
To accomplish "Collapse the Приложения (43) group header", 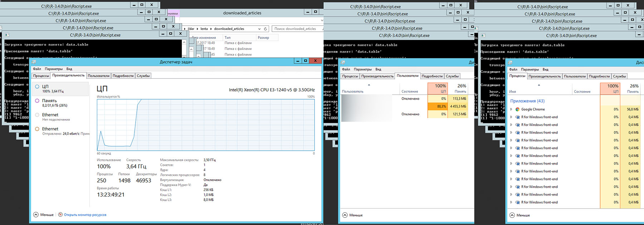I will tap(527, 101).
